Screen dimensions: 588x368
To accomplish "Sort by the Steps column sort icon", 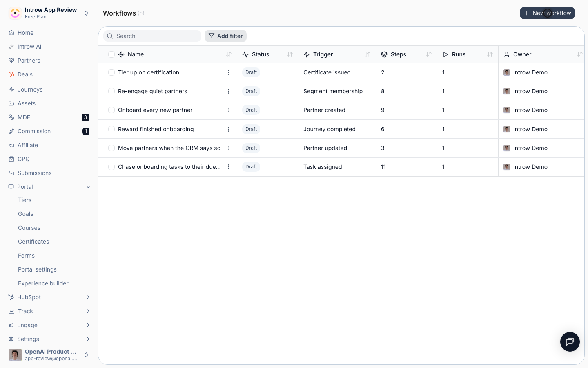I will pos(429,54).
